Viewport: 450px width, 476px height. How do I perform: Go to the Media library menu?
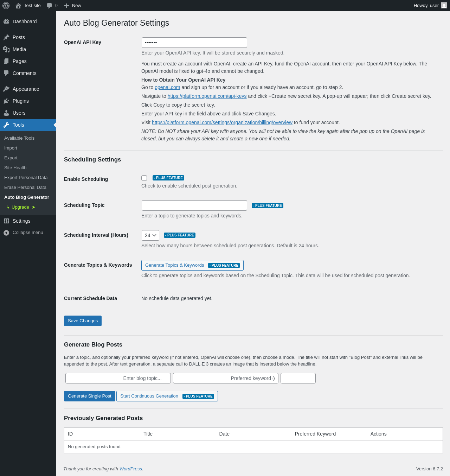[19, 49]
